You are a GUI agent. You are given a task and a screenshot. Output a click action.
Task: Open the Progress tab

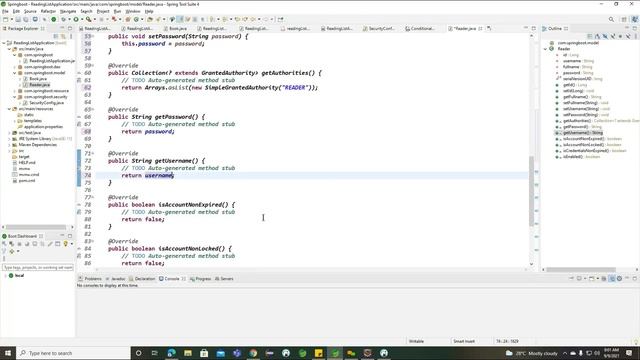pyautogui.click(x=200, y=279)
